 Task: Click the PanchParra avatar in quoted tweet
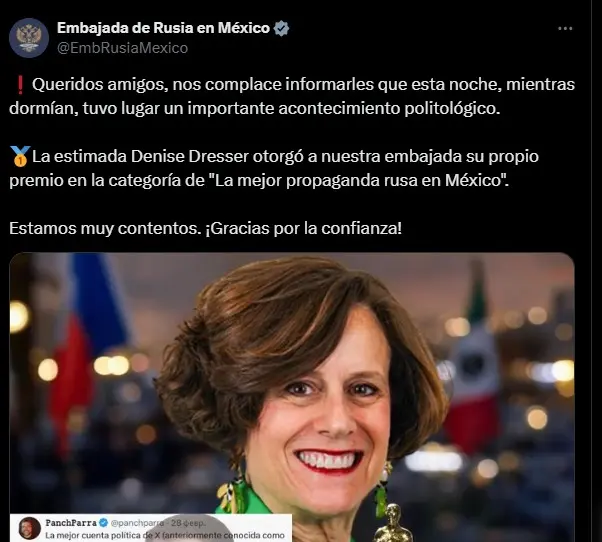click(30, 528)
